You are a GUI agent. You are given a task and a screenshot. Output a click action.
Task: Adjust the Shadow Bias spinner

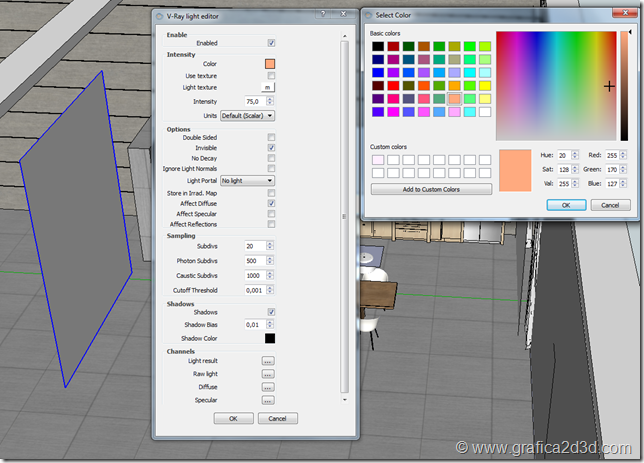[270, 325]
